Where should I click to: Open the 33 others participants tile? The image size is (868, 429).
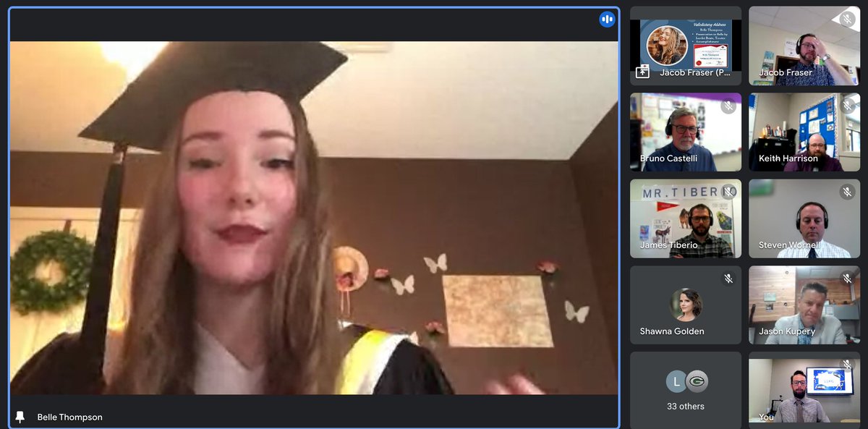(x=686, y=391)
